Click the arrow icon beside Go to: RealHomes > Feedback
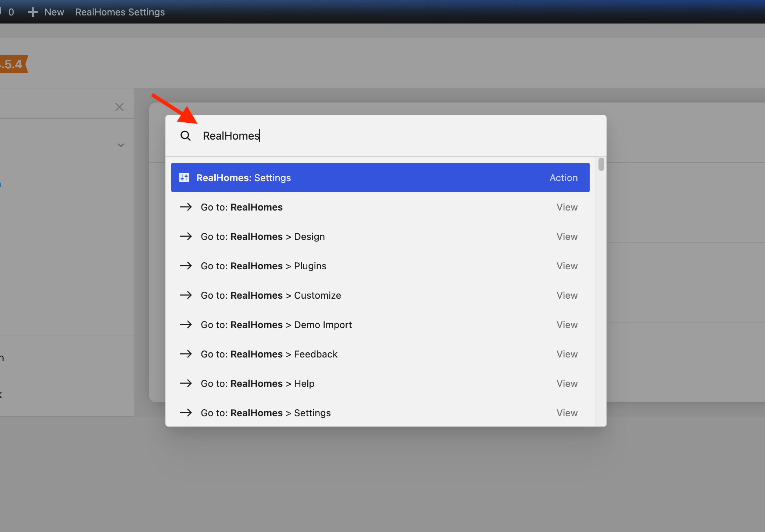This screenshot has width=765, height=532. click(x=186, y=354)
